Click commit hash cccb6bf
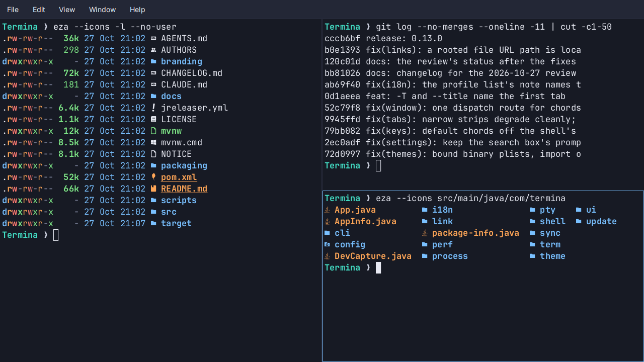The height and width of the screenshot is (362, 644). (343, 38)
